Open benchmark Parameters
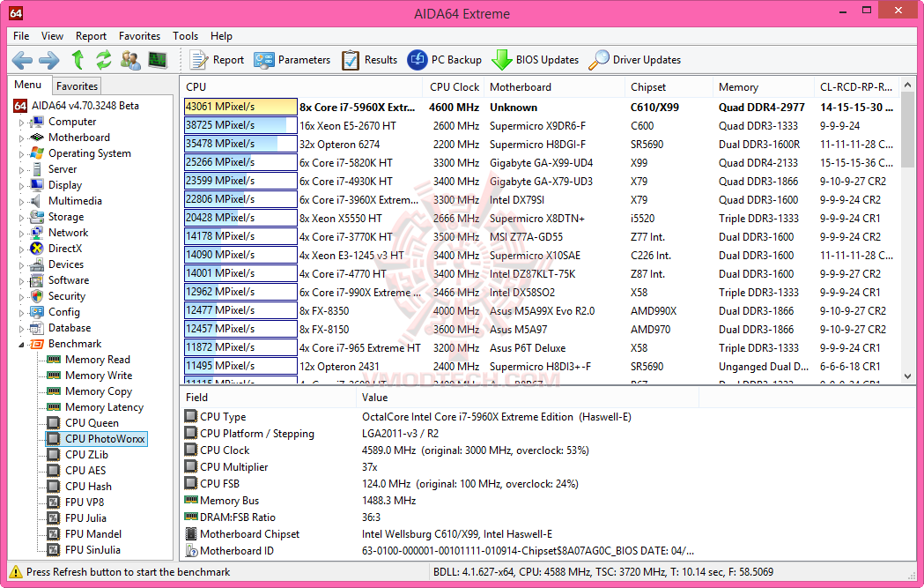924x588 pixels. [292, 60]
